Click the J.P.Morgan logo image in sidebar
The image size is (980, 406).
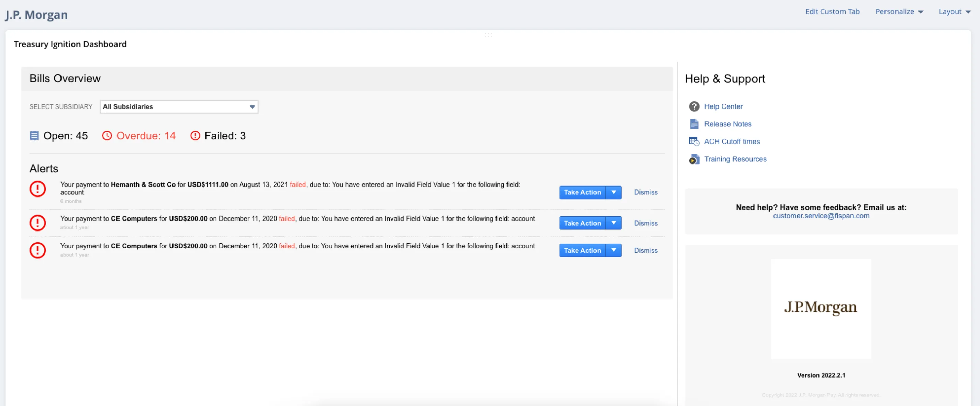point(821,309)
